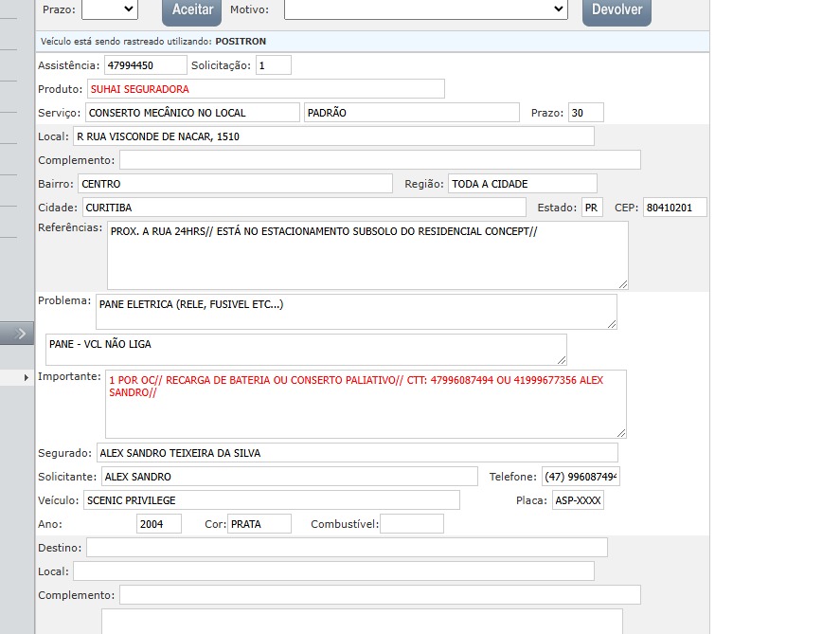Click the Bairro field containing CENTRO
Image resolution: width=840 pixels, height=634 pixels.
(x=234, y=184)
